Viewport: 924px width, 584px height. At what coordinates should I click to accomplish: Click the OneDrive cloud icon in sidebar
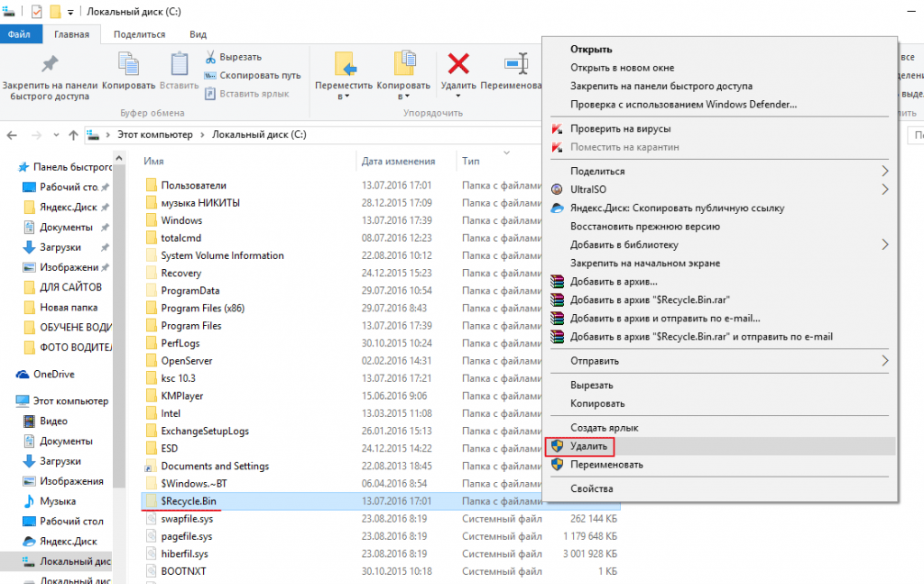pyautogui.click(x=23, y=375)
